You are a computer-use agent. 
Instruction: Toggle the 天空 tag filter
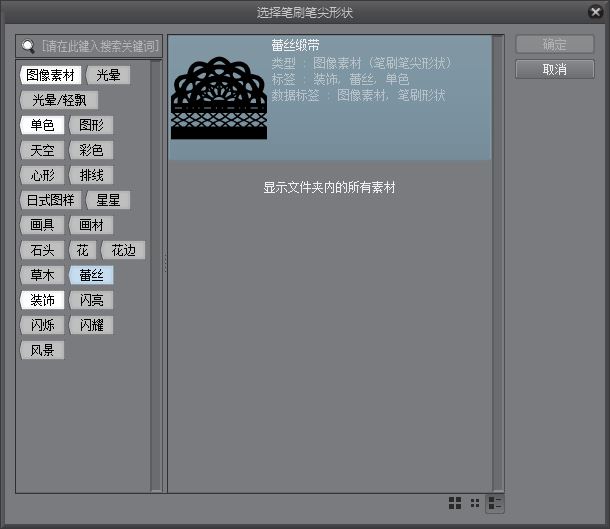pos(42,150)
